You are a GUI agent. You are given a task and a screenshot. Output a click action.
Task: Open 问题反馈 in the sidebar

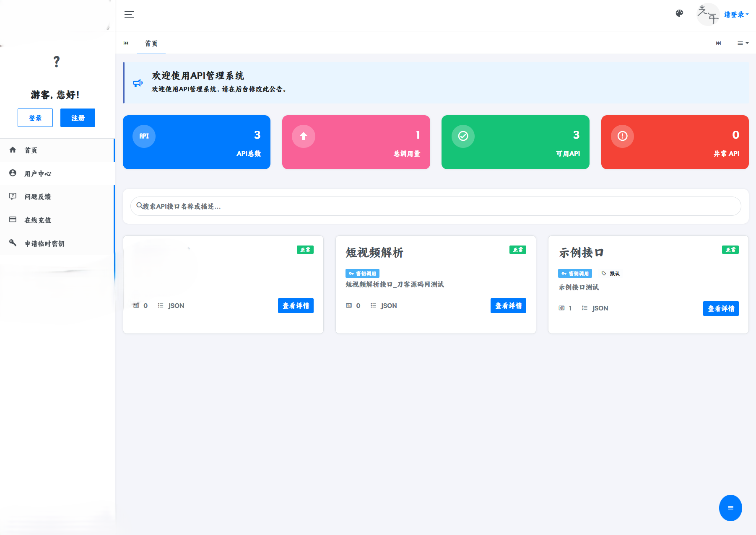(x=57, y=196)
